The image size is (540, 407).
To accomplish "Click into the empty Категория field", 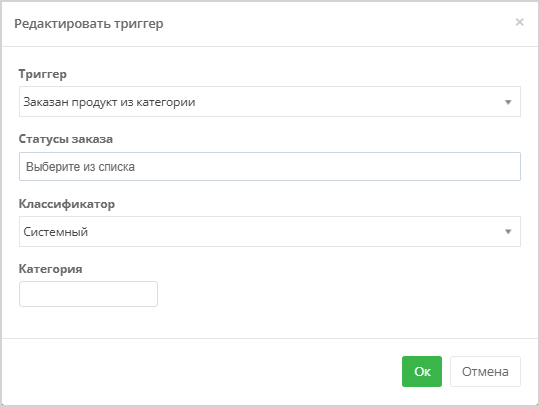I will (89, 294).
